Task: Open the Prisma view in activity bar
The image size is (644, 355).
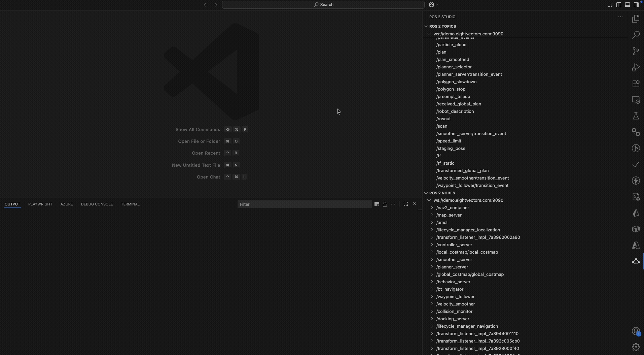Action: click(x=636, y=213)
